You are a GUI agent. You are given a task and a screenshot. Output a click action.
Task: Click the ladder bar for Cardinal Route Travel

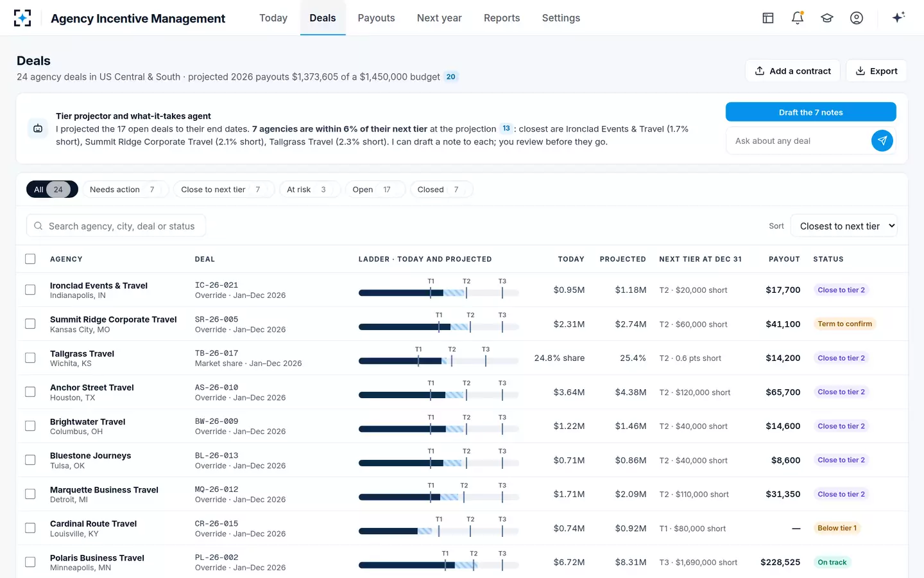tap(438, 531)
